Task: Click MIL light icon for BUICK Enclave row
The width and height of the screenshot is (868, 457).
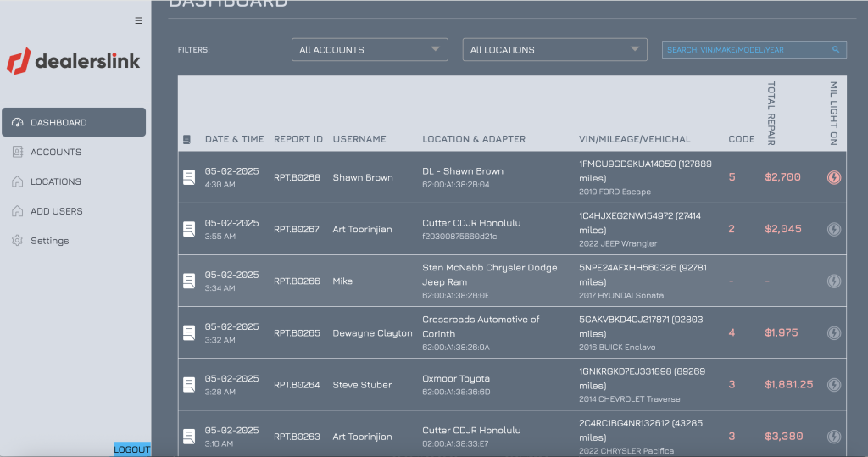Action: (834, 332)
